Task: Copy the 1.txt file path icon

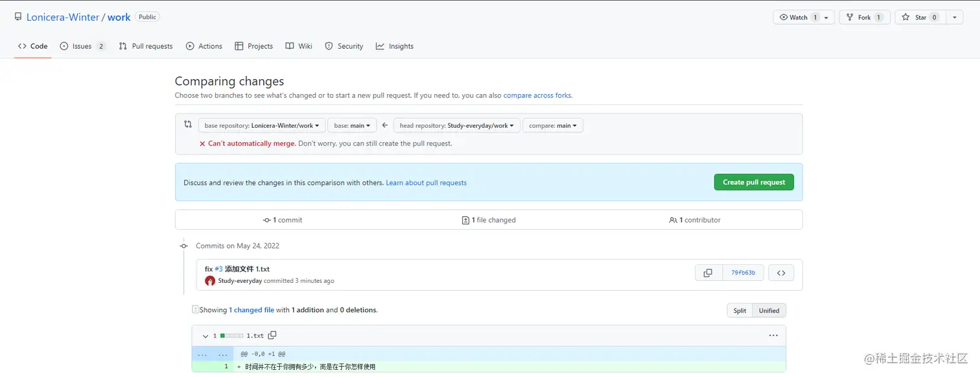Action: click(272, 335)
